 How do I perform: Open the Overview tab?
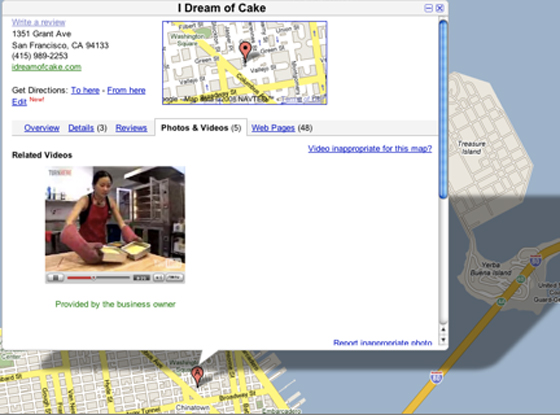coord(41,128)
